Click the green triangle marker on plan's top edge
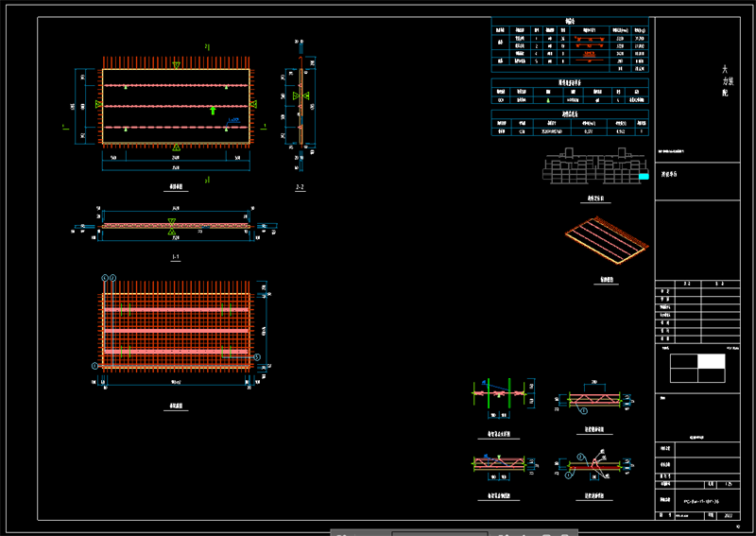 177,65
